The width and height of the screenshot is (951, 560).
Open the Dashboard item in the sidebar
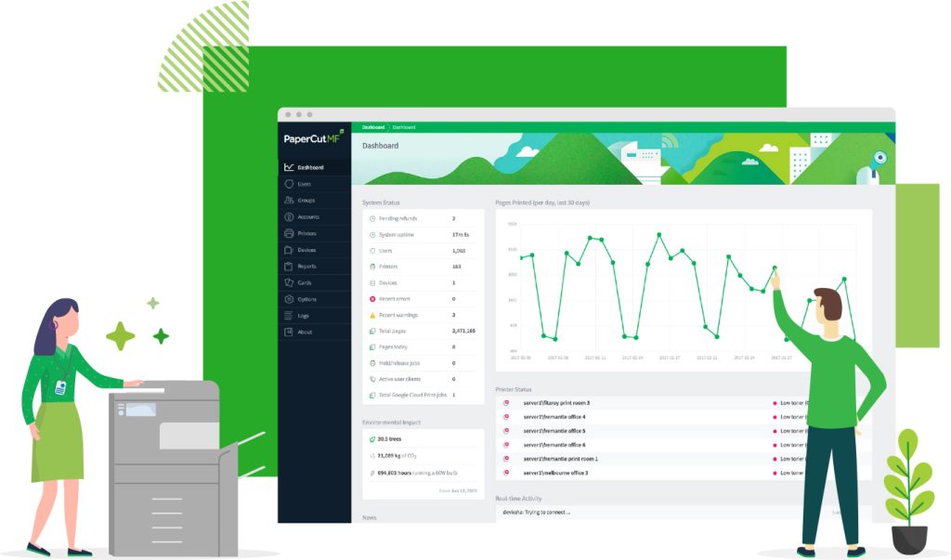point(310,167)
